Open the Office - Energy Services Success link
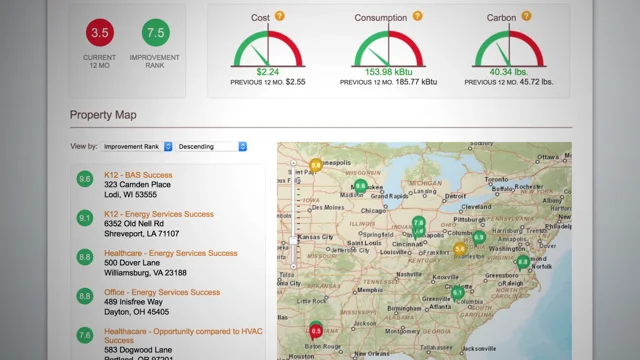This screenshot has width=640, height=360. click(162, 293)
